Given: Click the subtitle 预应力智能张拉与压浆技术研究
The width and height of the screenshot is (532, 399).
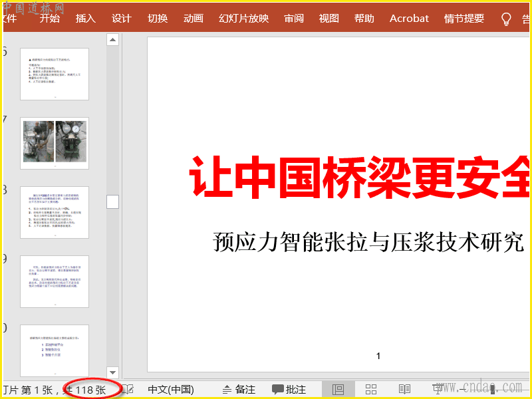Looking at the screenshot, I should (368, 242).
